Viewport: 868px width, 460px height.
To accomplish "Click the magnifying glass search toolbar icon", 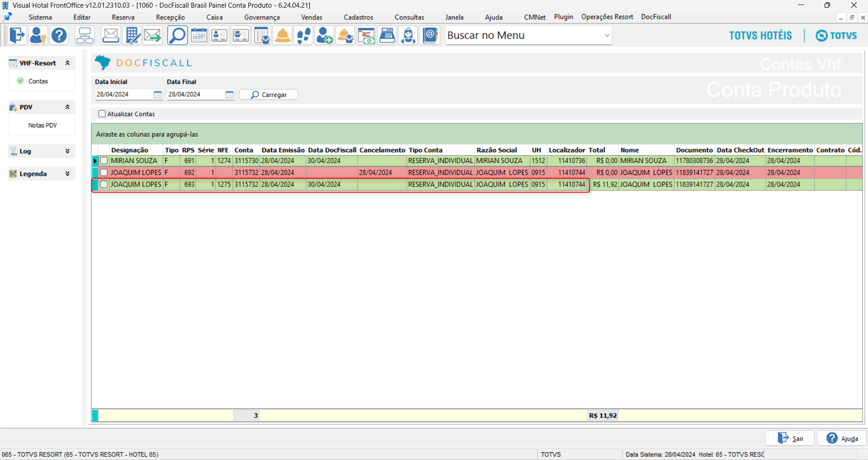I will pos(177,35).
